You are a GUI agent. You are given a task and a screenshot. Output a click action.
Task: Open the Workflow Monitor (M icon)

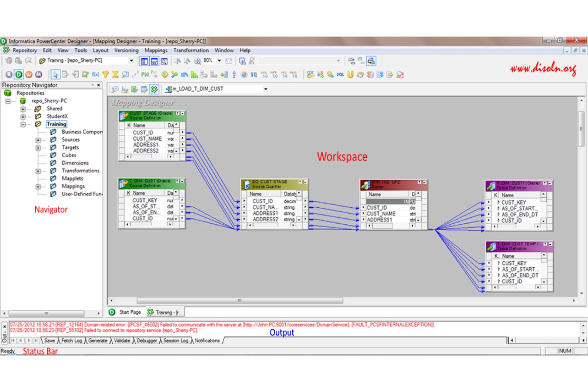[x=39, y=74]
